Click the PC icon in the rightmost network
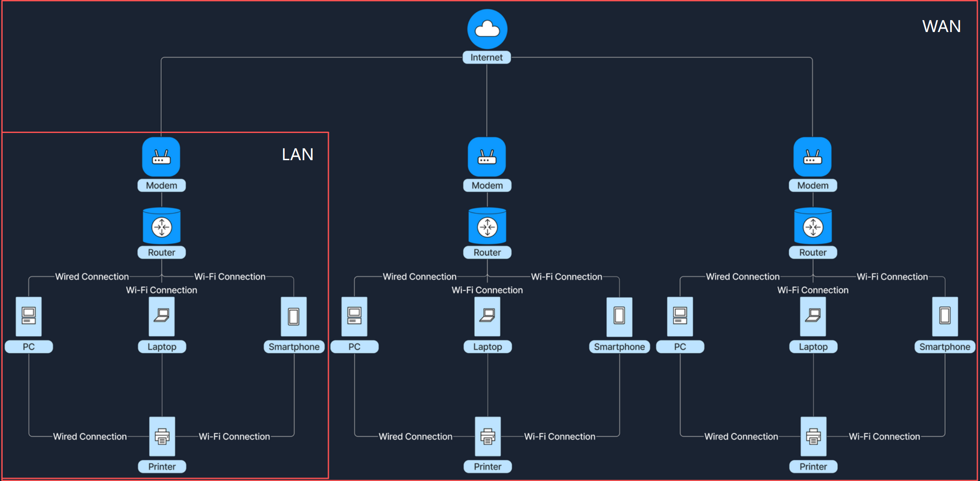 [x=680, y=316]
